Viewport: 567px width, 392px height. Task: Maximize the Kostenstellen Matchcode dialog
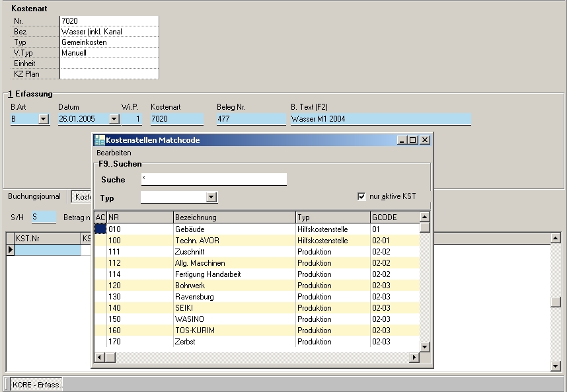click(413, 140)
